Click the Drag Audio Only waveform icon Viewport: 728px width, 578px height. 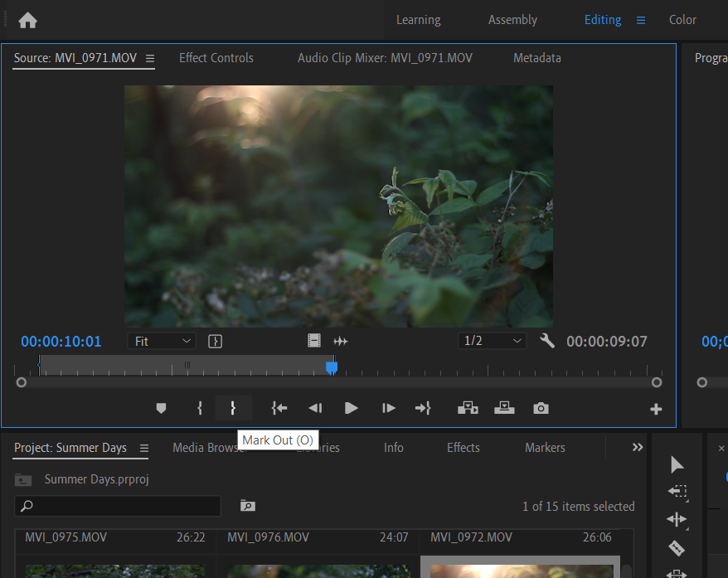[340, 341]
